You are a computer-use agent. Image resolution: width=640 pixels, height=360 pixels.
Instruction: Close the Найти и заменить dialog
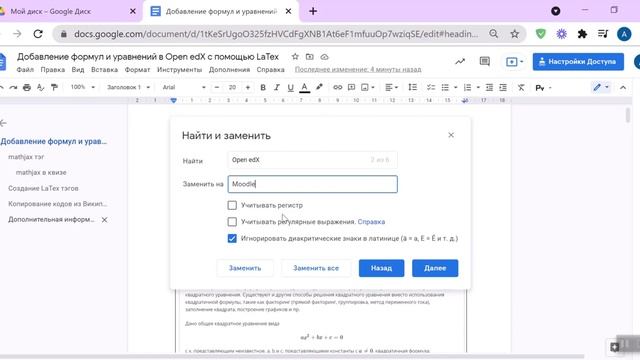click(x=451, y=135)
